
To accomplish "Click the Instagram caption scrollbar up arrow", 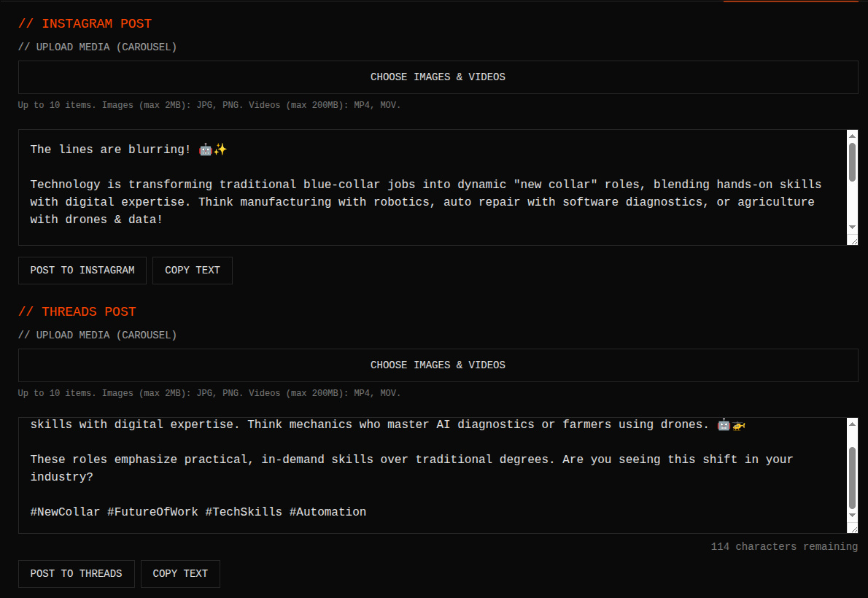I will [x=852, y=135].
